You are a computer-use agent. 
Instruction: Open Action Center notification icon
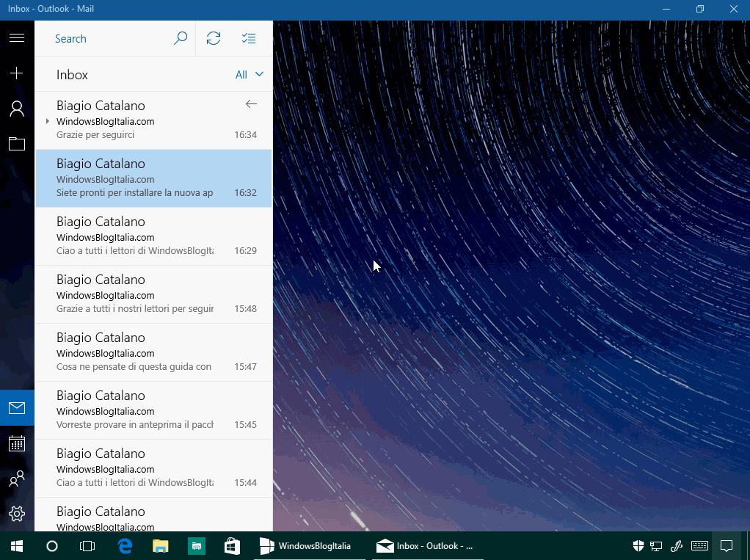point(727,545)
